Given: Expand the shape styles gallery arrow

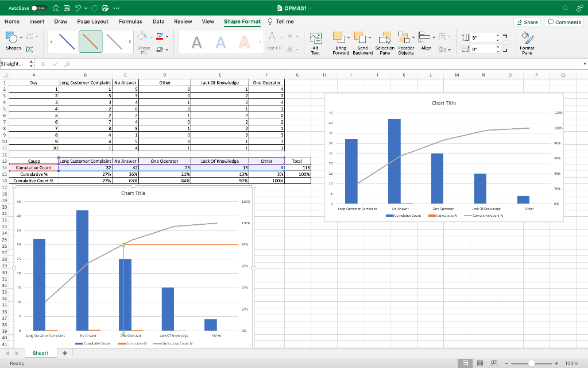Looking at the screenshot, I should [130, 41].
